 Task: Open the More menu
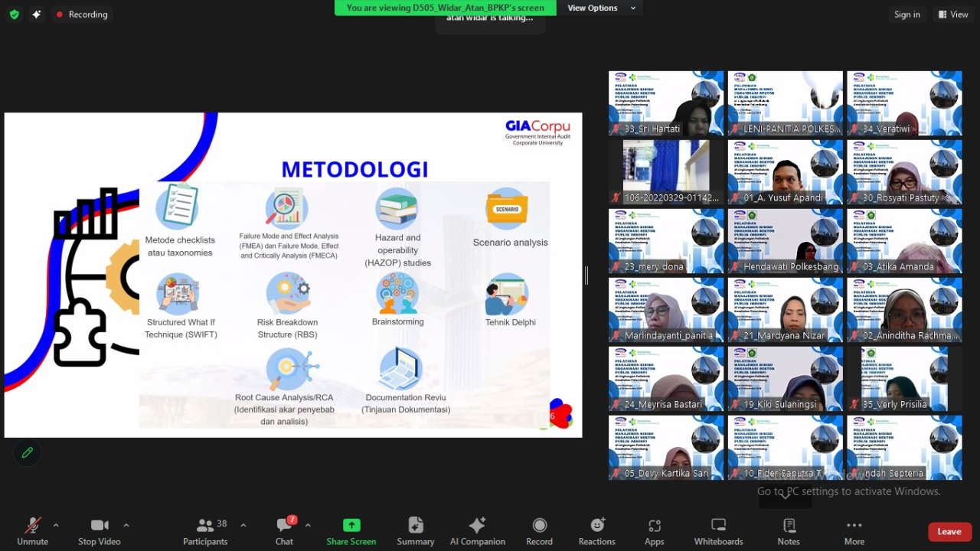(854, 531)
